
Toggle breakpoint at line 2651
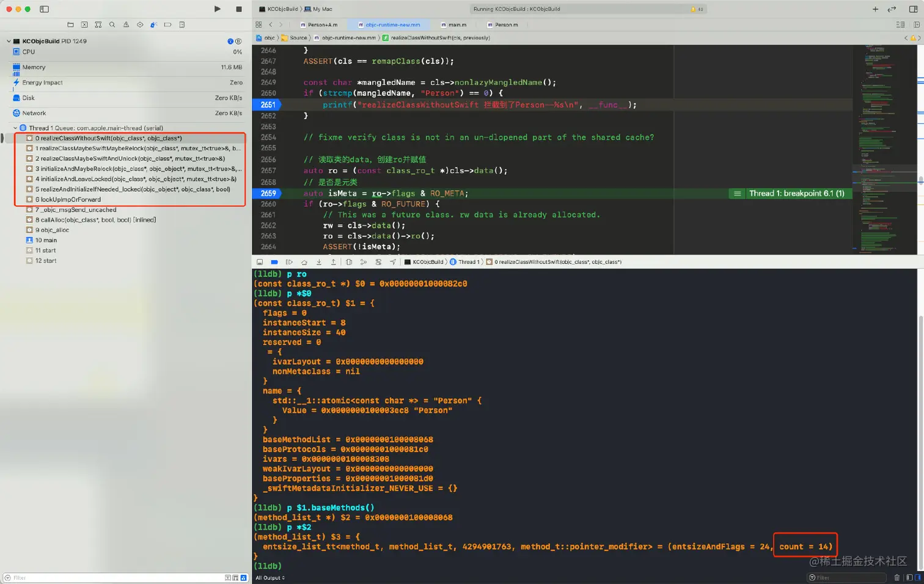267,105
